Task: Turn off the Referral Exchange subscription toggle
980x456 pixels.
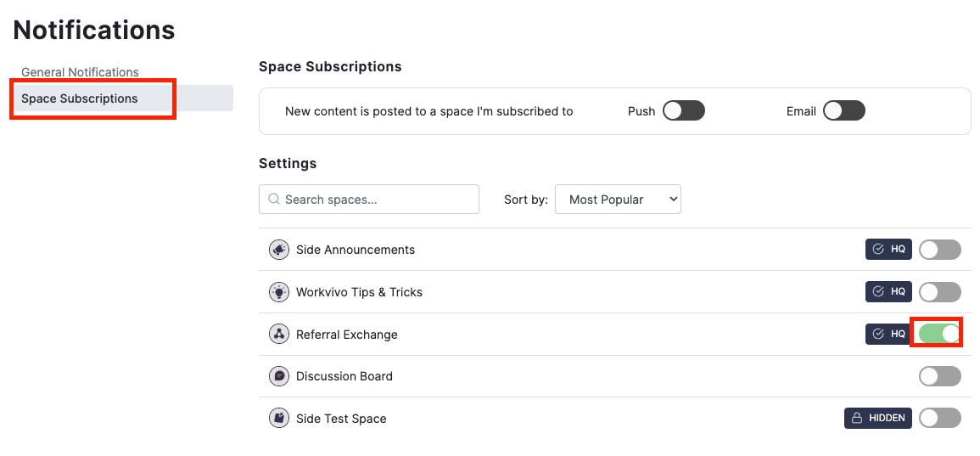Action: click(x=940, y=334)
